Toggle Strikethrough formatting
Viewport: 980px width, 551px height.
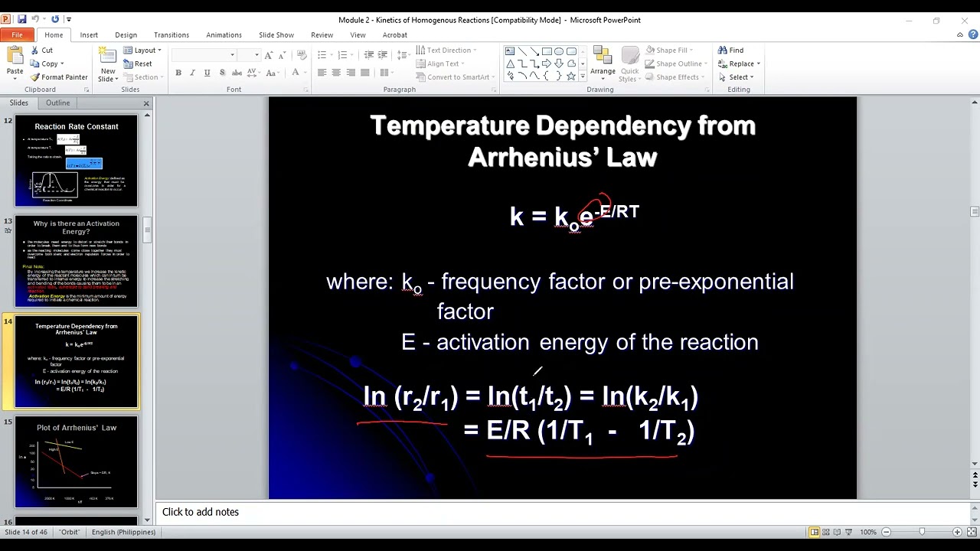(237, 73)
